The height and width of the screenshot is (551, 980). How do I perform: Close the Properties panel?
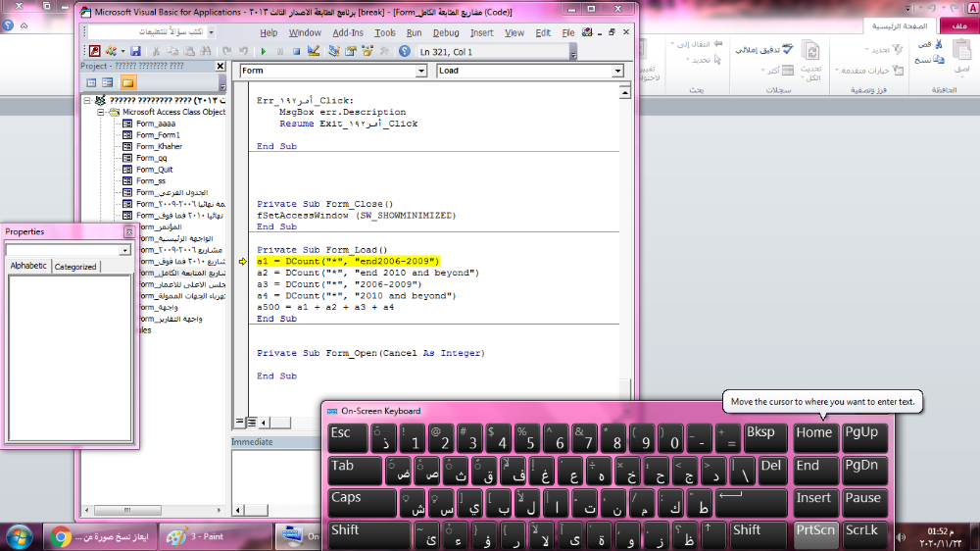tap(128, 232)
